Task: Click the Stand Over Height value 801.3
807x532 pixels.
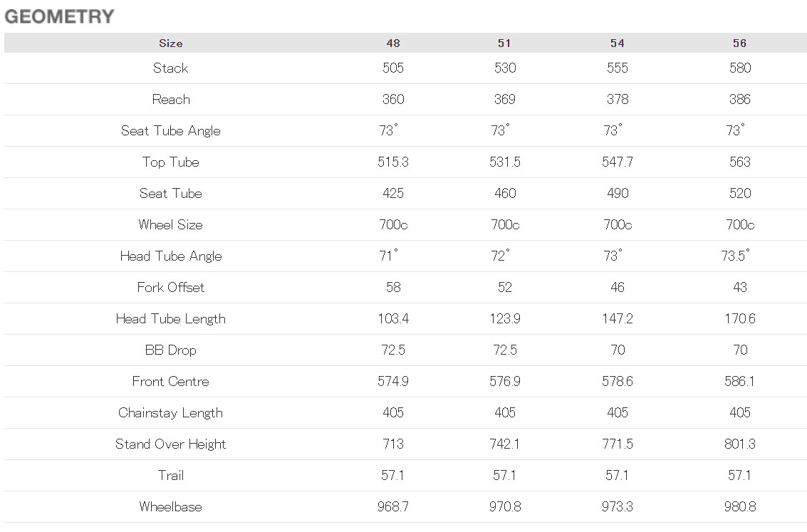Action: pyautogui.click(x=739, y=444)
